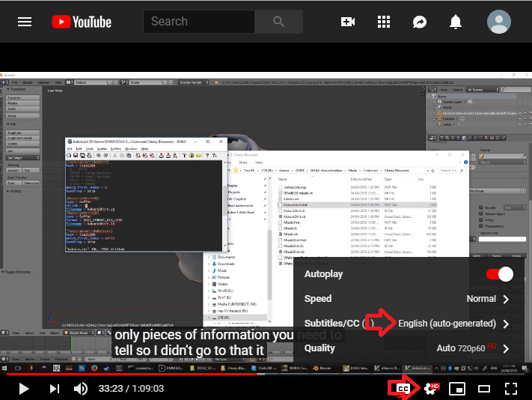Enable the Texture Space checkbox in Blender

point(481,213)
